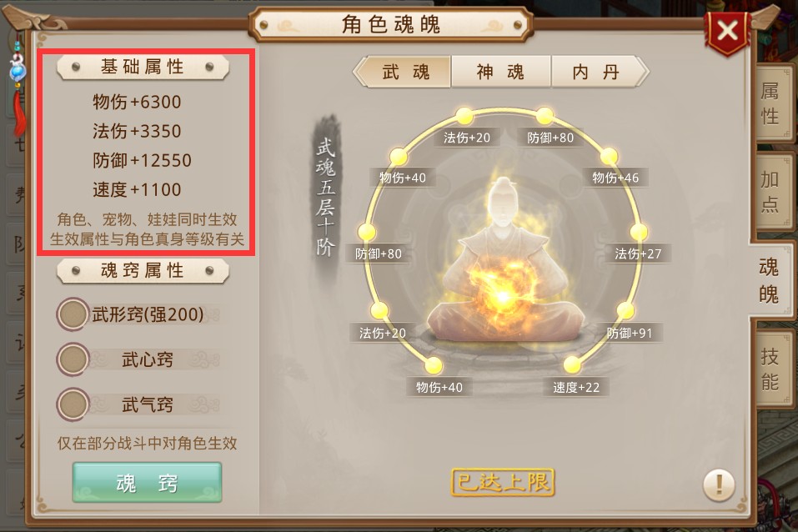Tap the 物伤+46 soul node
798x532 pixels.
coord(609,157)
